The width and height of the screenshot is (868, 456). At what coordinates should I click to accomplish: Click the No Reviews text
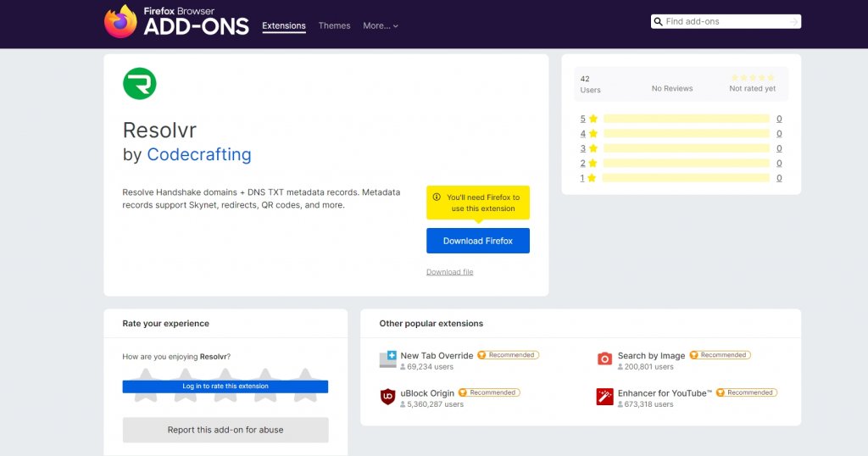coord(672,88)
